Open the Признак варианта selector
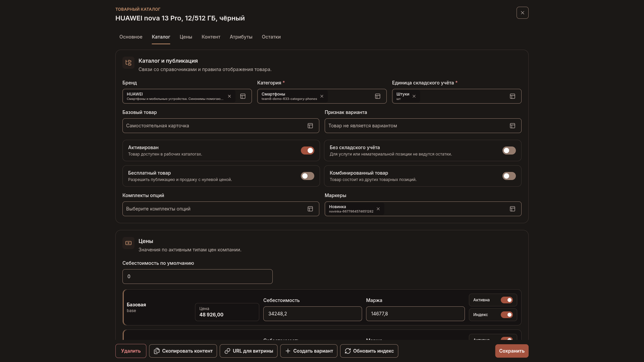Viewport: 644px width, 362px height. (423, 126)
